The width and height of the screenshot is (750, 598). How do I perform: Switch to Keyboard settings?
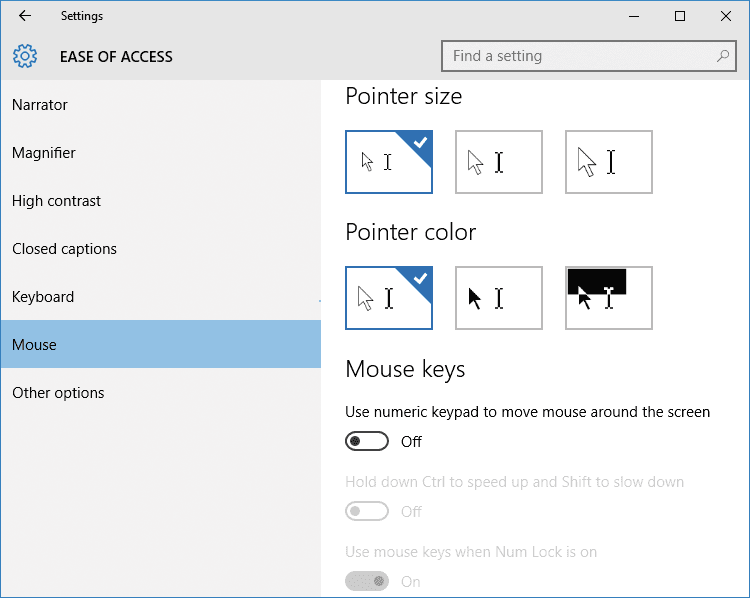pyautogui.click(x=43, y=297)
